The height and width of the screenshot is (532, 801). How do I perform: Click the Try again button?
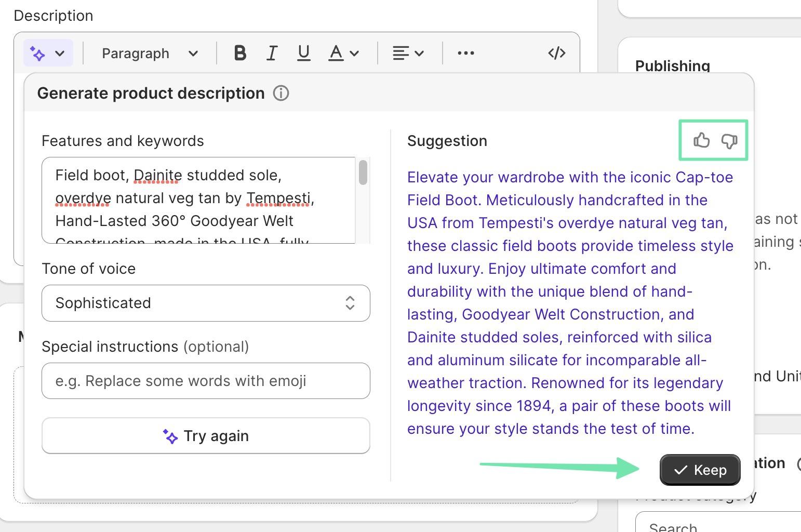[206, 436]
